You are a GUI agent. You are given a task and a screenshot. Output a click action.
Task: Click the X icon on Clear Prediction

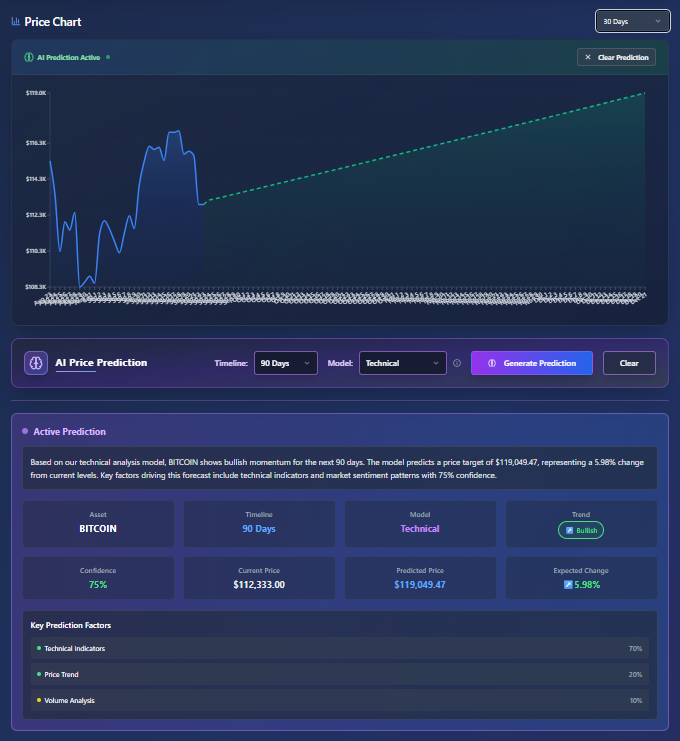pyautogui.click(x=588, y=57)
